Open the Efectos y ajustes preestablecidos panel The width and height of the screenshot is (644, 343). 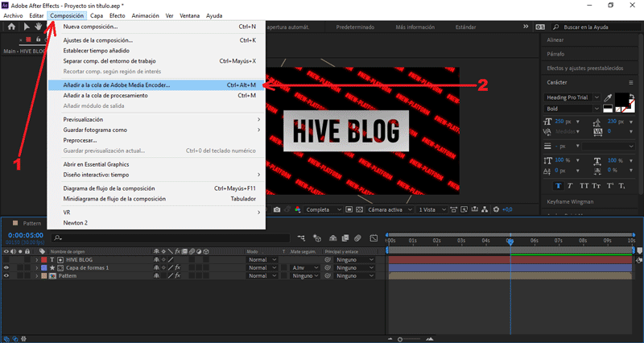tap(585, 68)
